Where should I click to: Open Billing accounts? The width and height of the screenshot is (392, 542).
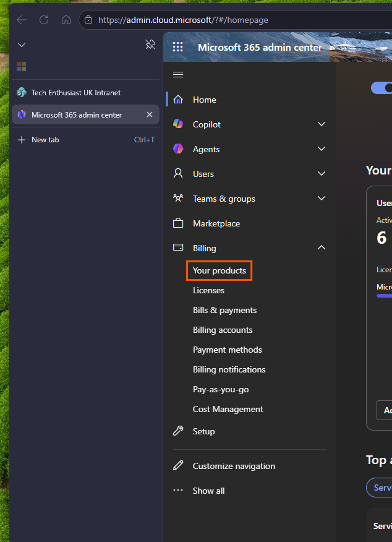[223, 330]
